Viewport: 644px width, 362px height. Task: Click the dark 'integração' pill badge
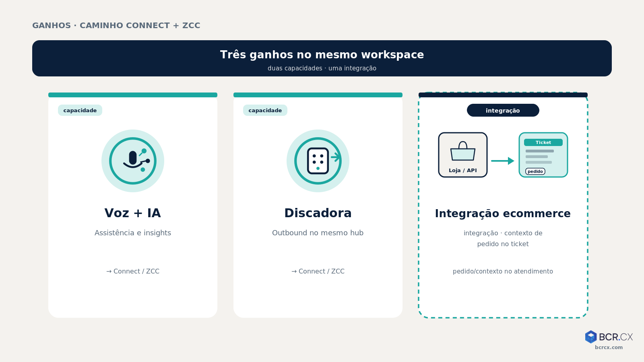pyautogui.click(x=503, y=110)
